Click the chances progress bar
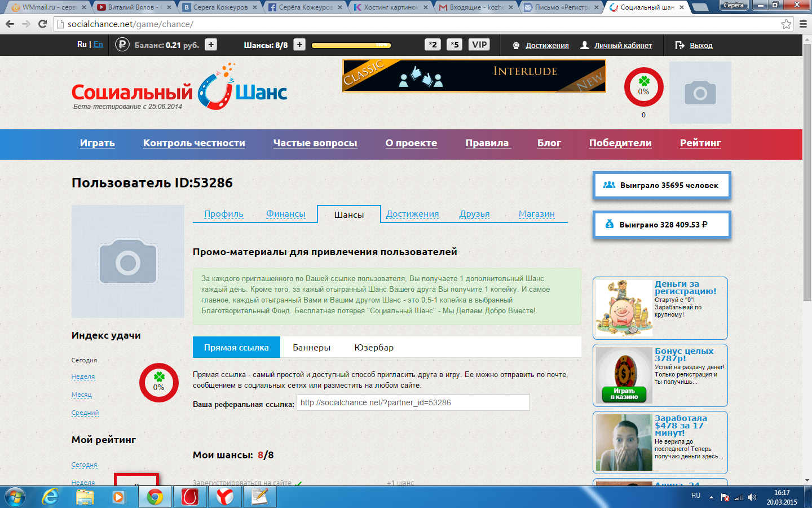 [x=351, y=45]
